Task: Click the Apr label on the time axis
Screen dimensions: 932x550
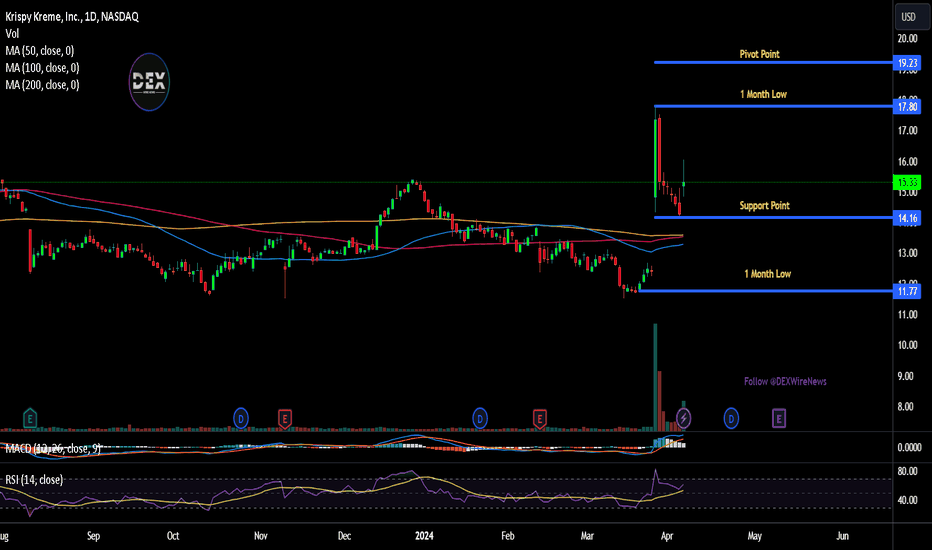Action: pos(667,536)
